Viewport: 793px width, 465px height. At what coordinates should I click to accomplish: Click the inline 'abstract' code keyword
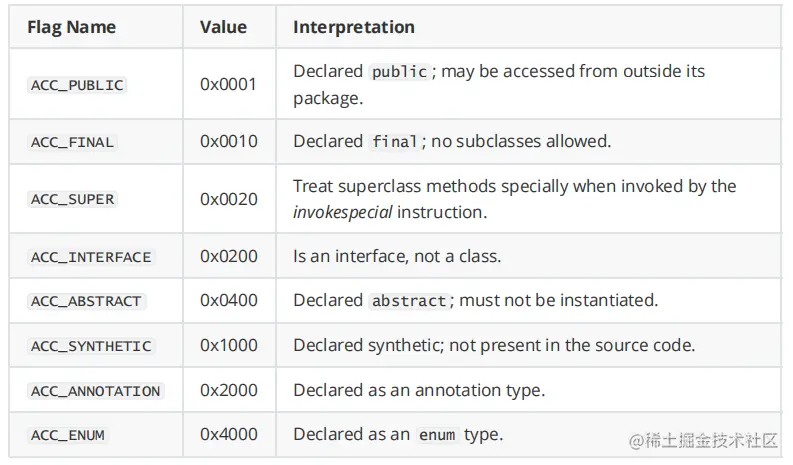coord(408,301)
